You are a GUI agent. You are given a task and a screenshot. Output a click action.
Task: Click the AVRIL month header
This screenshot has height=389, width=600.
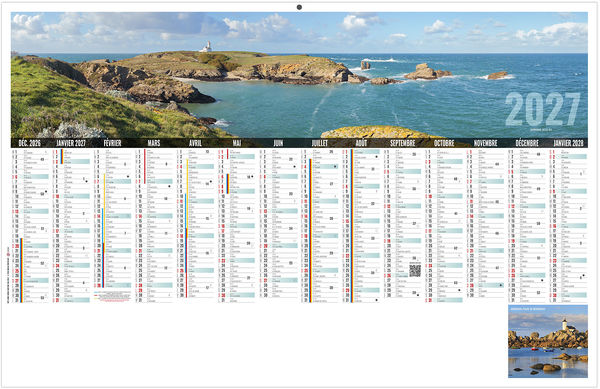(x=195, y=143)
